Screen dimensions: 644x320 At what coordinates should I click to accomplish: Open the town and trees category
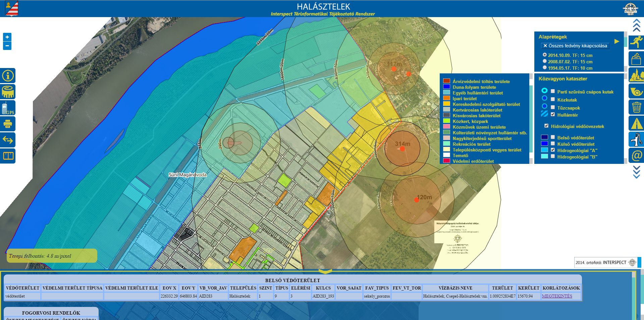[x=636, y=75]
